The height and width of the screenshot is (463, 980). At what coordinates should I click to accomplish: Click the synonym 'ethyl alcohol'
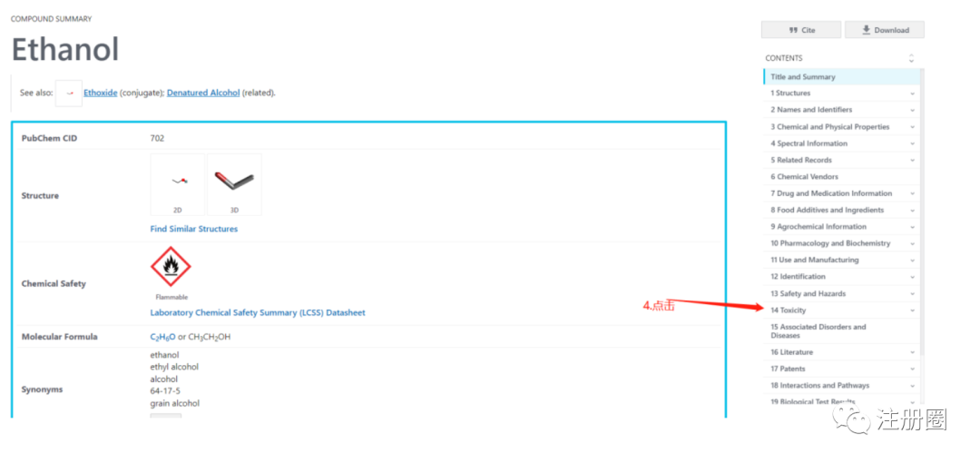(174, 367)
